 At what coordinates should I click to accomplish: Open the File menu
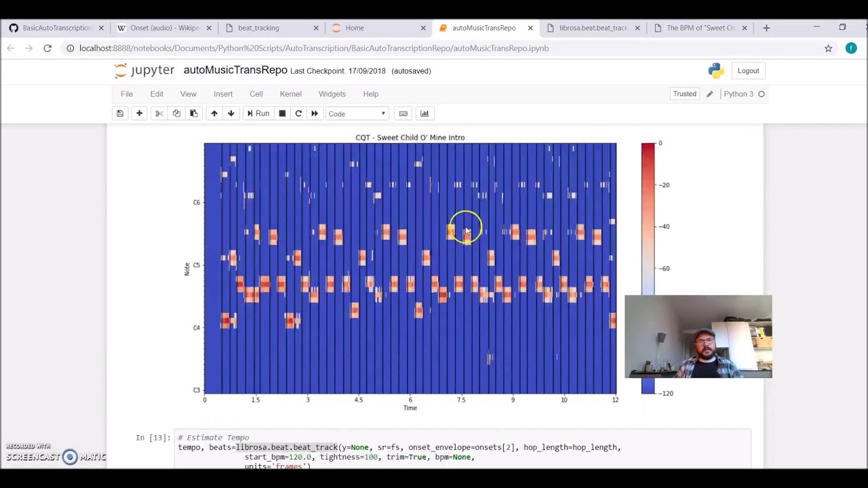(127, 94)
